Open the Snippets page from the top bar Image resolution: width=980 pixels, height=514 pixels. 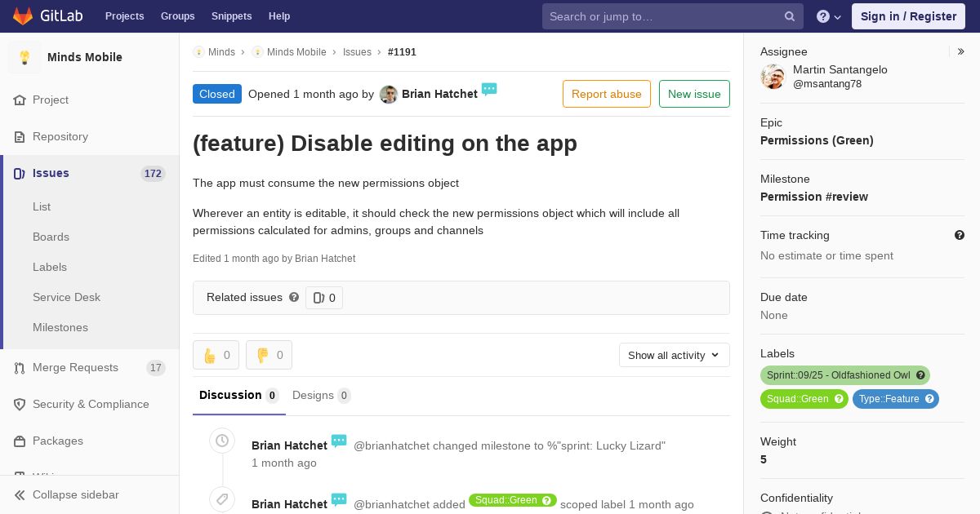click(x=232, y=16)
